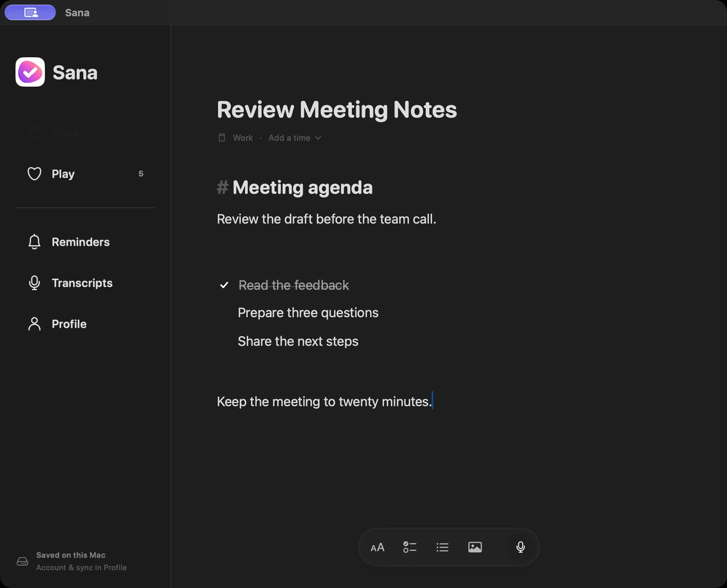Click the Play item count 5

click(141, 173)
